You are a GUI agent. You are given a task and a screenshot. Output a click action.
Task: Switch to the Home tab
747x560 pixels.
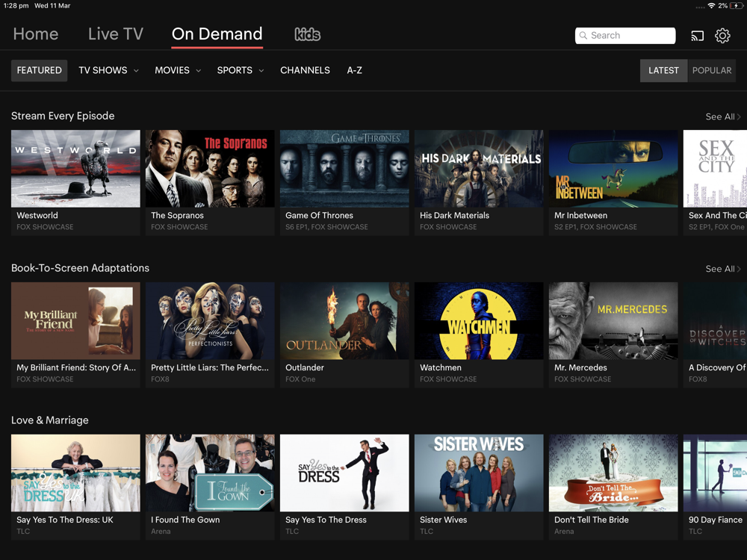36,34
